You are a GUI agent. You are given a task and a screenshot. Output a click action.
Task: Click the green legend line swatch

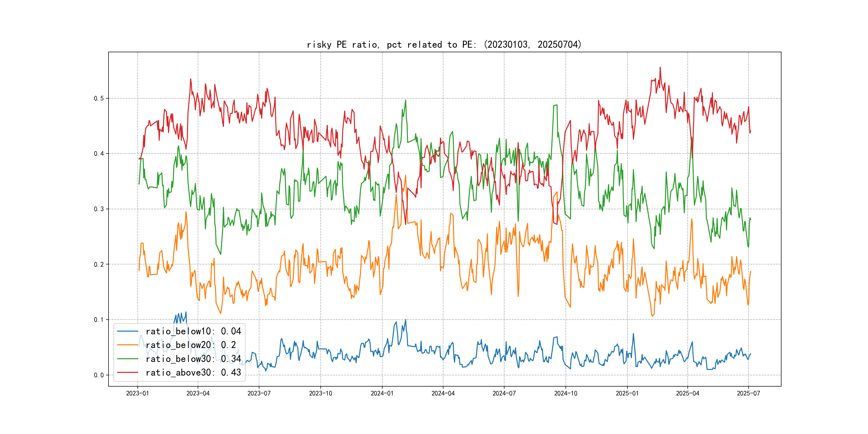[x=128, y=359]
